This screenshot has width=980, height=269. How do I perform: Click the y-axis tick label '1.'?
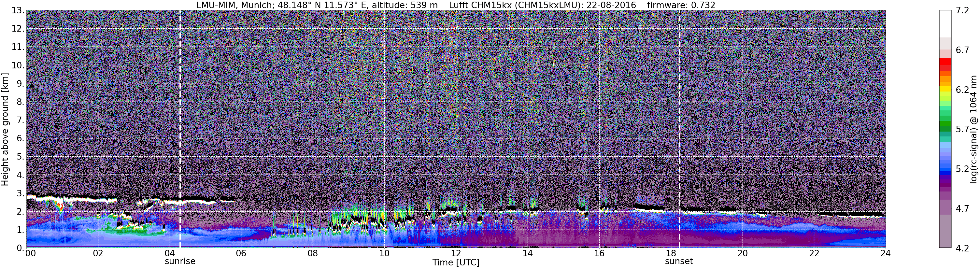[20, 230]
